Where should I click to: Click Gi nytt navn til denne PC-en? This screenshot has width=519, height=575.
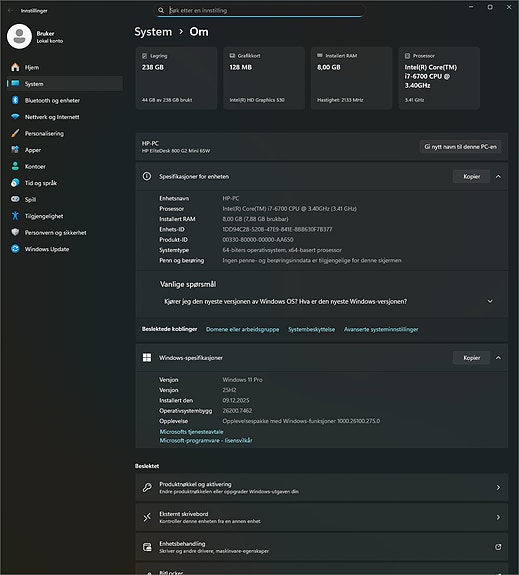coord(460,147)
